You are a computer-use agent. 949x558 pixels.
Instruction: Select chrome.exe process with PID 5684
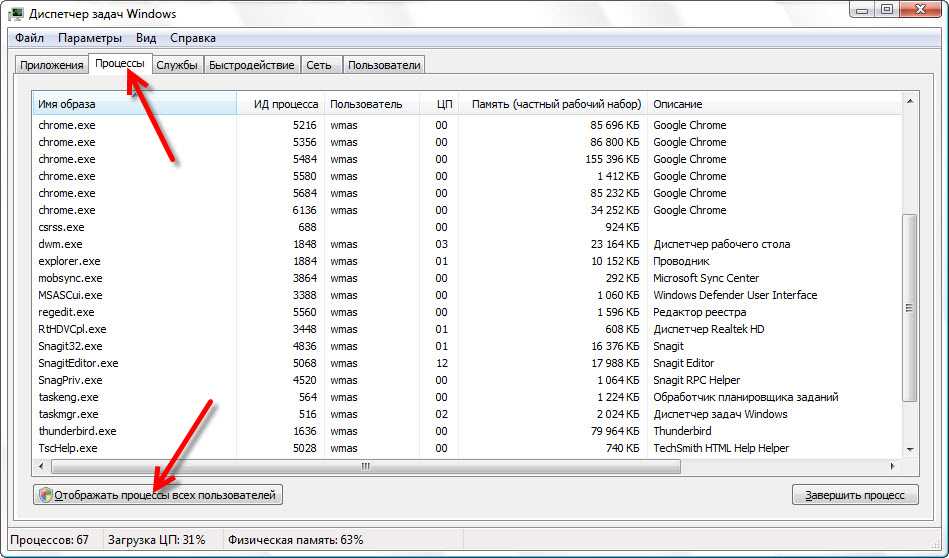pos(467,193)
